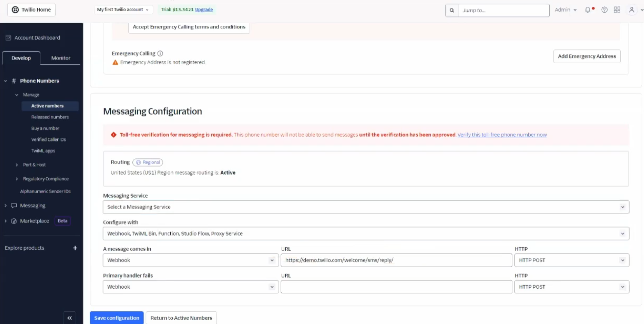Click the Messaging chat bubble icon

point(14,206)
